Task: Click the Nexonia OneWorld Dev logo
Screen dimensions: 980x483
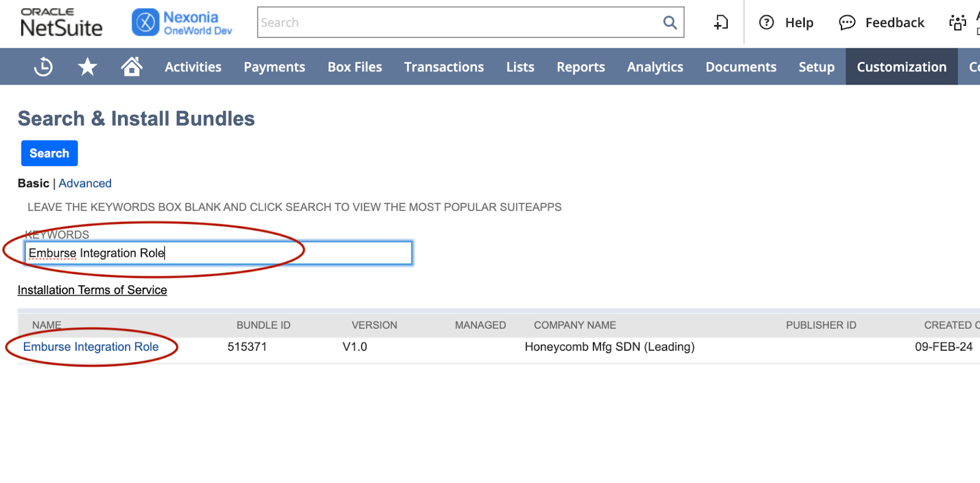Action: [182, 23]
